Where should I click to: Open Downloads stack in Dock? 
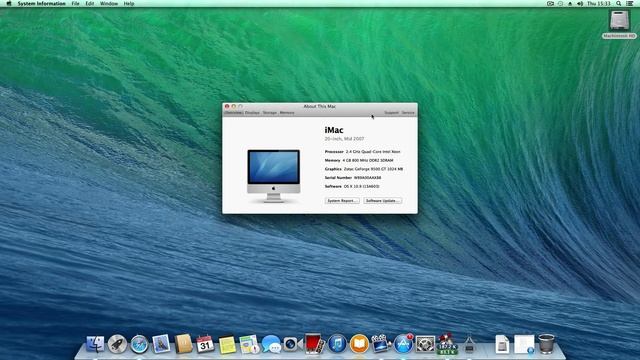pyautogui.click(x=524, y=344)
